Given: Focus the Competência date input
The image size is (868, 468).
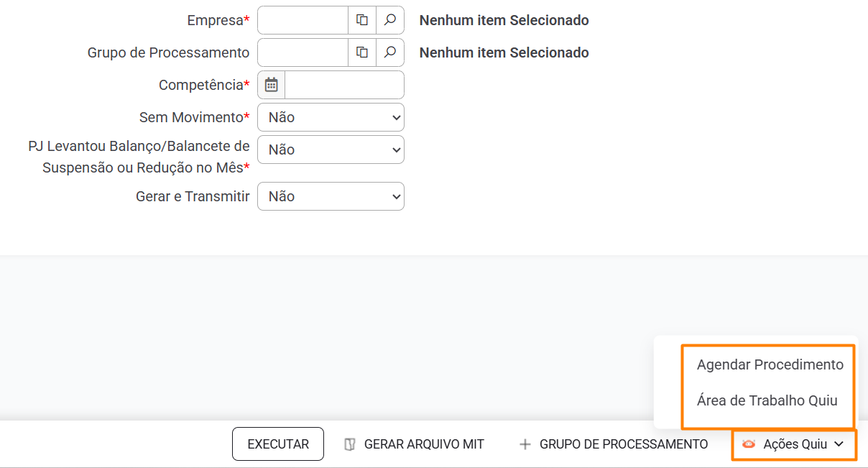Looking at the screenshot, I should (344, 85).
